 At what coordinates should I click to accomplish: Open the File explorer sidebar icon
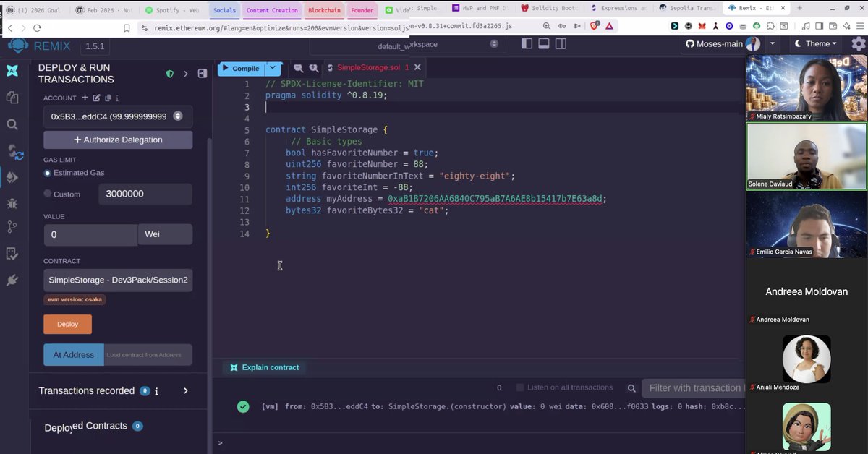click(x=12, y=97)
